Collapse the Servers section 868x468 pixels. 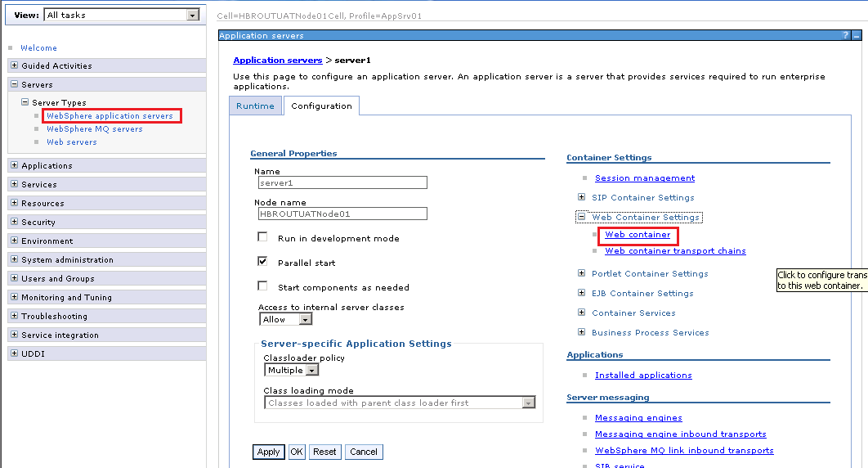pyautogui.click(x=15, y=84)
